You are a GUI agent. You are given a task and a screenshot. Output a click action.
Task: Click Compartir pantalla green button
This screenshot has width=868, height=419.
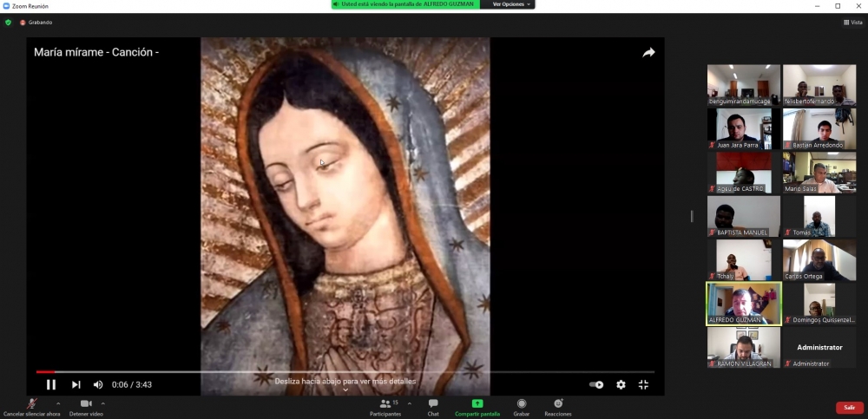click(477, 407)
